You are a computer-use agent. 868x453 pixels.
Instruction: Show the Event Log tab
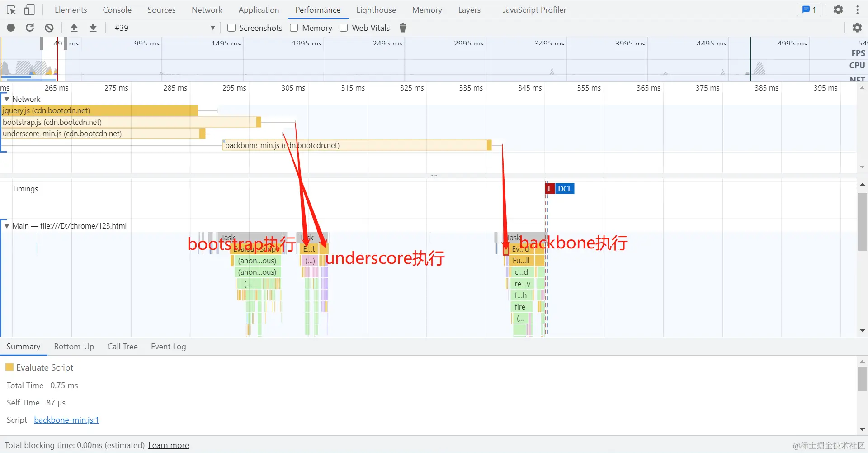(x=169, y=346)
